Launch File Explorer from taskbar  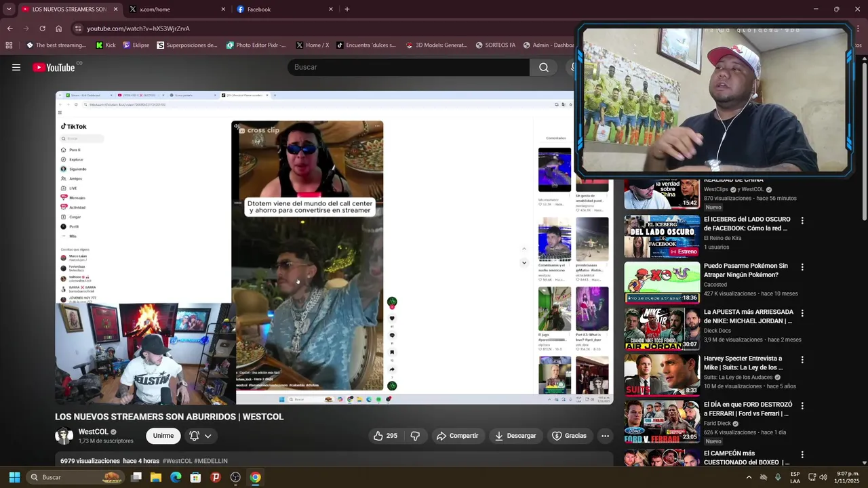(156, 477)
